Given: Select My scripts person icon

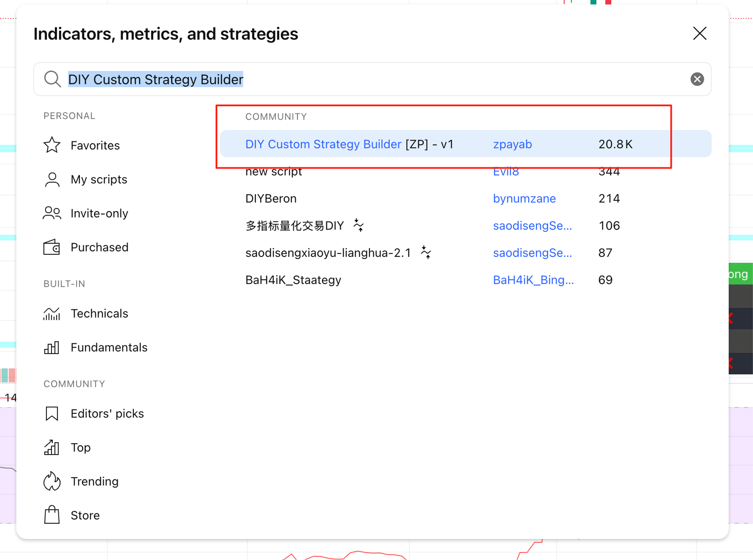Looking at the screenshot, I should pyautogui.click(x=52, y=179).
